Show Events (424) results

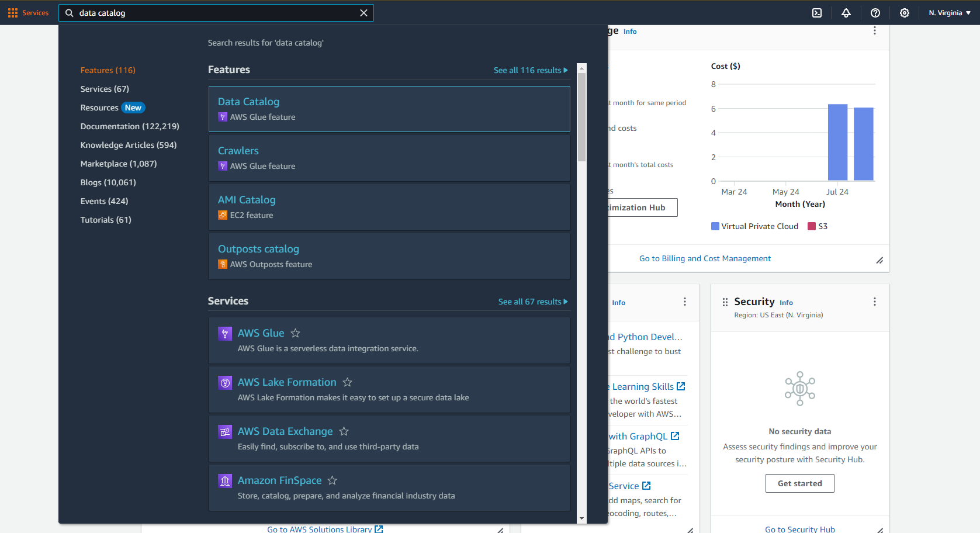[x=105, y=201]
